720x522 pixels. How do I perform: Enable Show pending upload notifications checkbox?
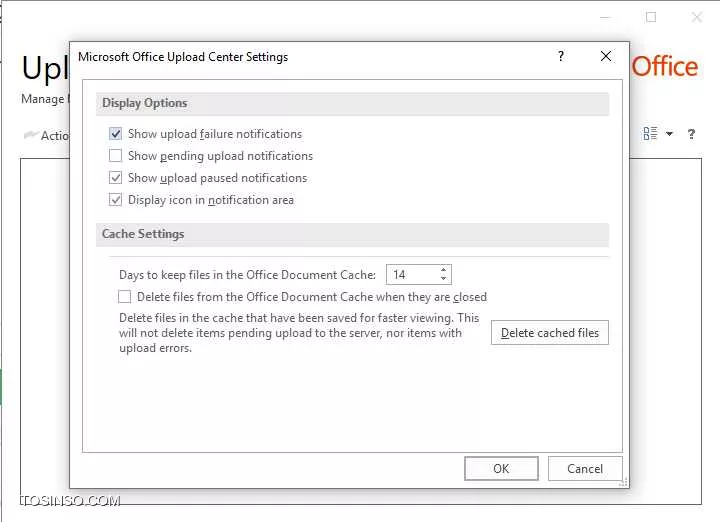(x=116, y=156)
